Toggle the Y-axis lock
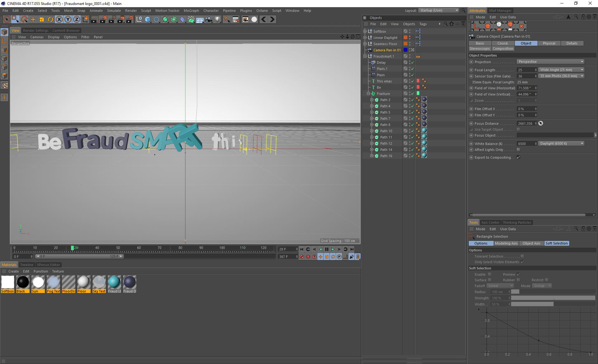The image size is (598, 364). [x=68, y=19]
